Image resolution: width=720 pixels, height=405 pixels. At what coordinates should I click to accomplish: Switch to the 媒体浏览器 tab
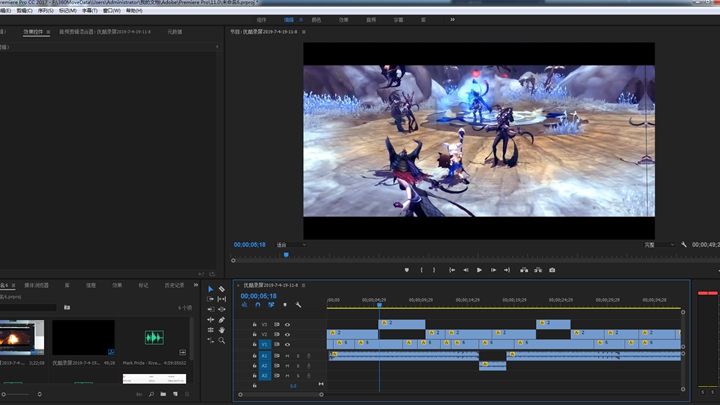(36, 285)
